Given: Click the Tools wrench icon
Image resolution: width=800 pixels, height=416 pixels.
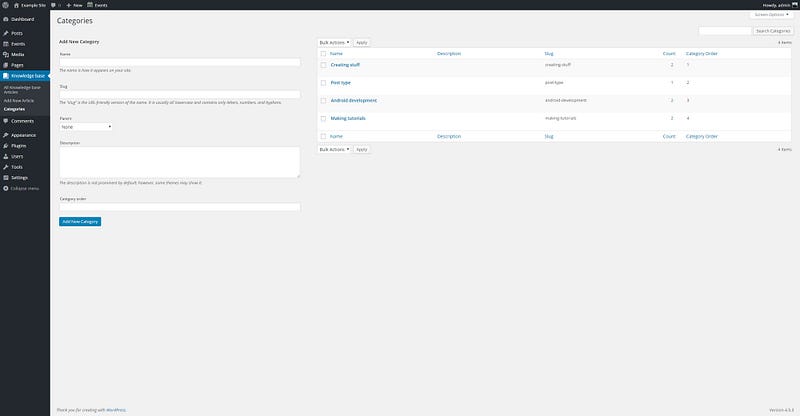Looking at the screenshot, I should tap(6, 167).
